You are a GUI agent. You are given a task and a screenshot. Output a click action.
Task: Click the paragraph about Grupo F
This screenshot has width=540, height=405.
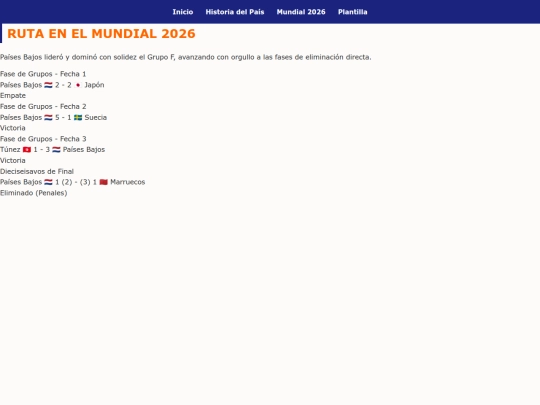point(186,57)
